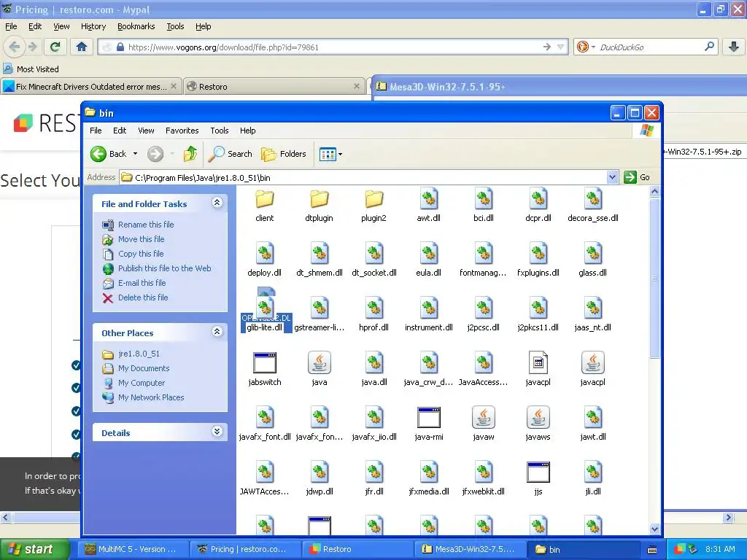Reload page in Mypal browser
747x560 pixels.
click(55, 47)
